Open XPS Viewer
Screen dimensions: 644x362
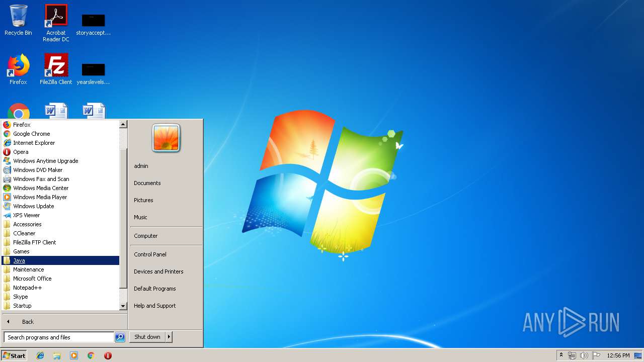coord(60,215)
